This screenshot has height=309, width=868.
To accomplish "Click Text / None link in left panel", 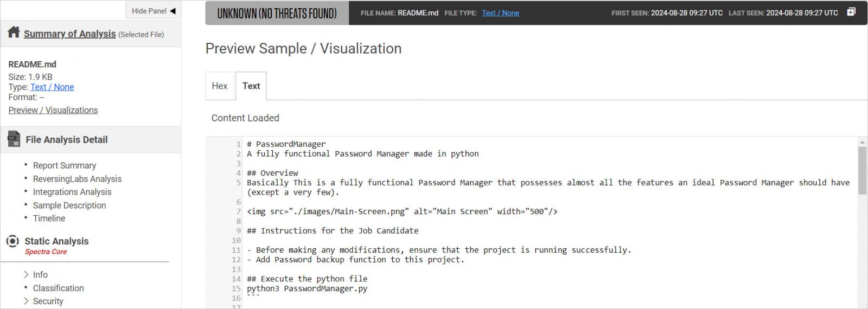I will click(52, 87).
